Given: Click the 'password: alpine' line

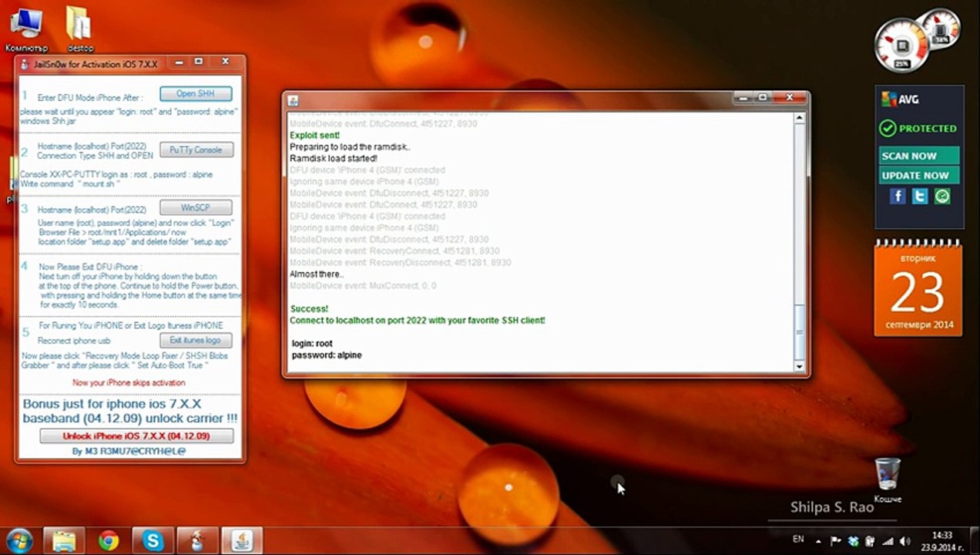Looking at the screenshot, I should coord(327,355).
